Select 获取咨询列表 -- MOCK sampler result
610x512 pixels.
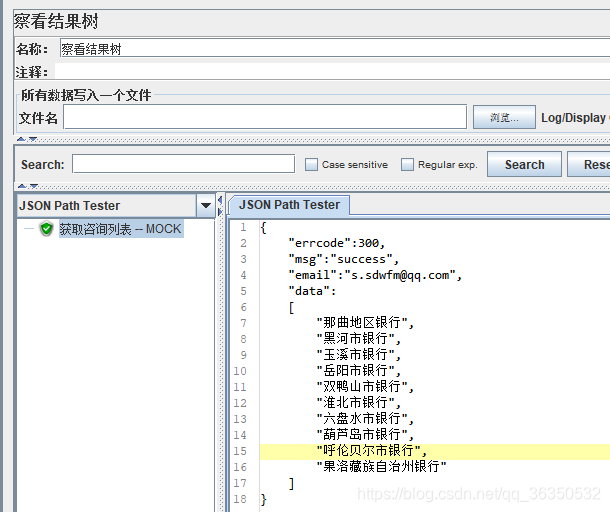point(121,229)
